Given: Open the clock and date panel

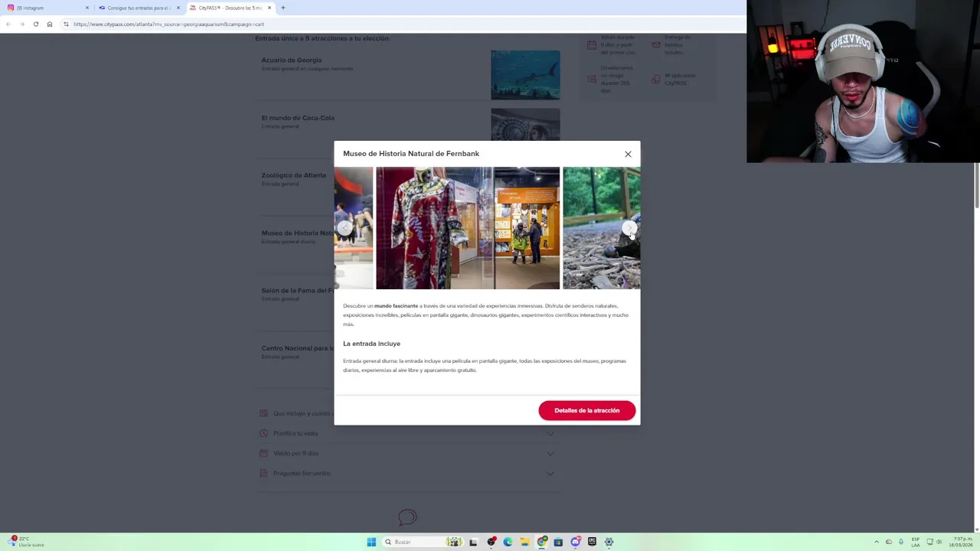Looking at the screenshot, I should (x=961, y=542).
